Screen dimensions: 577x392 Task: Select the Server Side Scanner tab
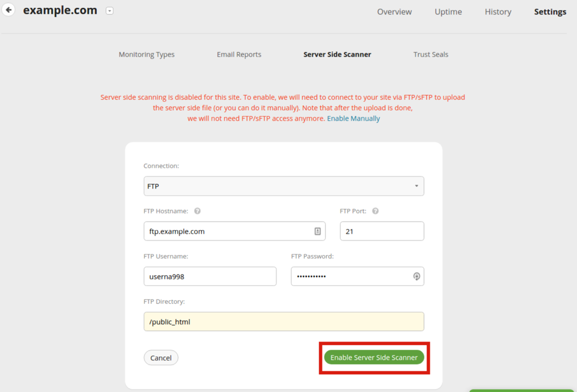337,54
